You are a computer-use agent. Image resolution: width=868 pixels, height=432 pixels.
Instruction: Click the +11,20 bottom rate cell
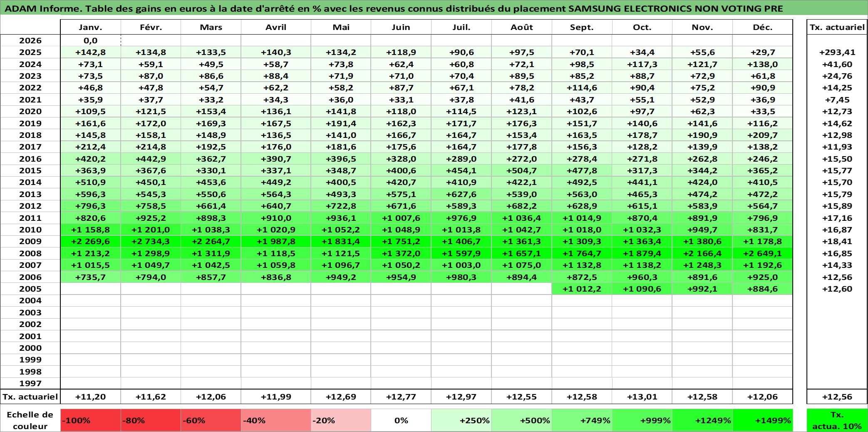pos(90,397)
